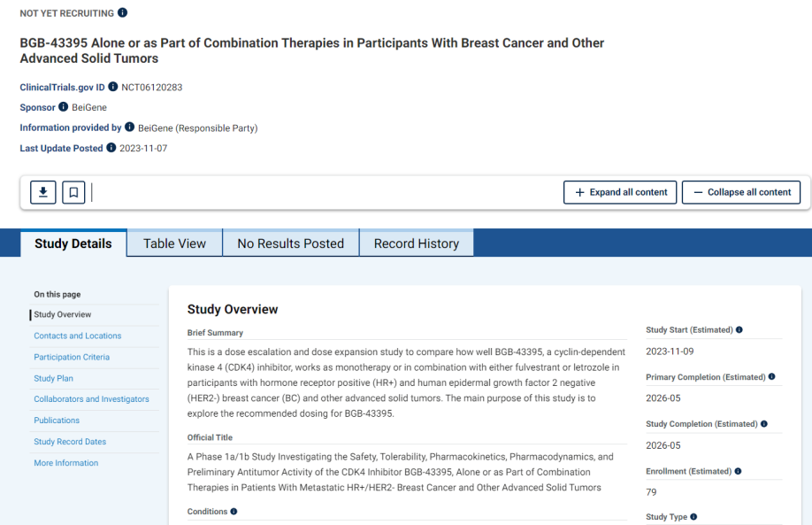The width and height of the screenshot is (812, 525).
Task: Click info icon beside Not Yet Recruiting
Action: (122, 13)
